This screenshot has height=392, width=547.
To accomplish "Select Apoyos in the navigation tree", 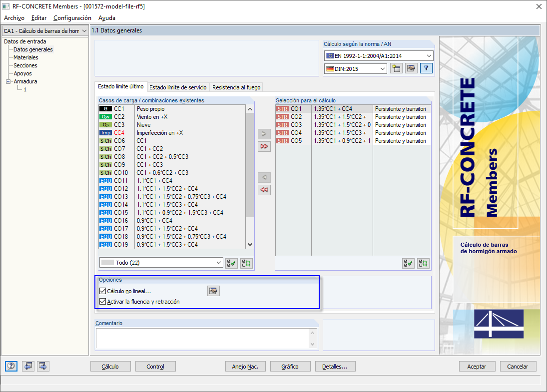I will click(22, 73).
